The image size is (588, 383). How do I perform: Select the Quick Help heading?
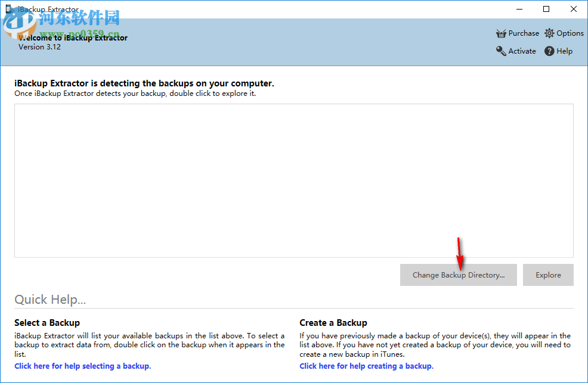[x=49, y=300]
